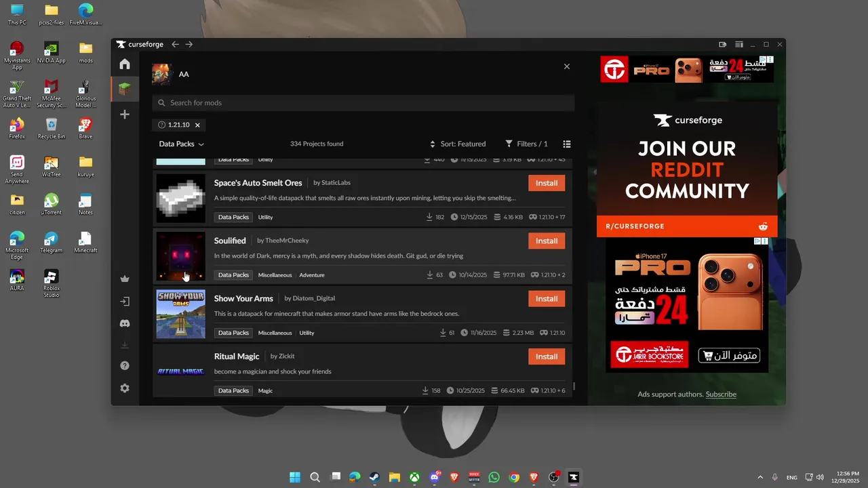The height and width of the screenshot is (488, 868).
Task: Open WhatsApp from the taskbar
Action: click(x=494, y=477)
